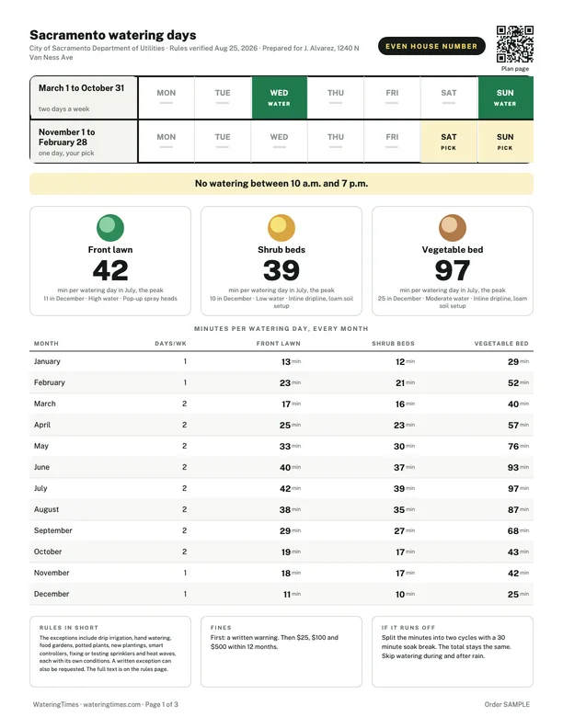Click the 'No watering between 10 a.m. and 7 p.m.' banner
The height and width of the screenshot is (728, 563).
(x=281, y=184)
